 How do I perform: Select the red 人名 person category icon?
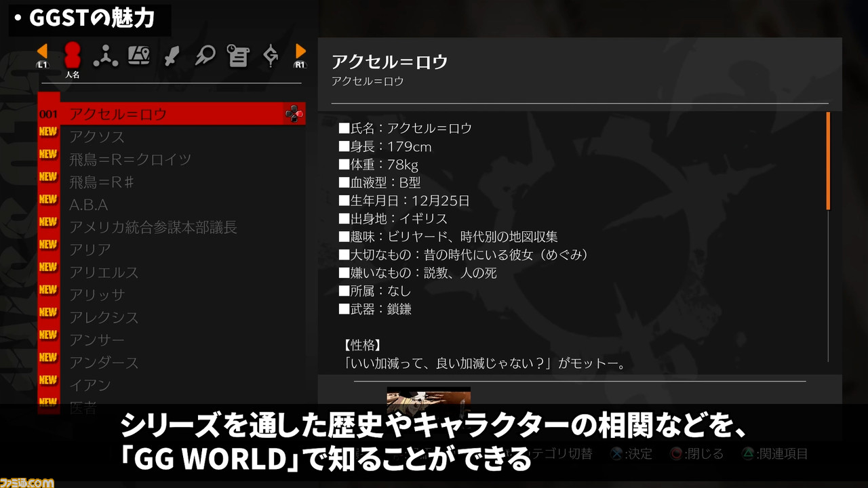[73, 56]
